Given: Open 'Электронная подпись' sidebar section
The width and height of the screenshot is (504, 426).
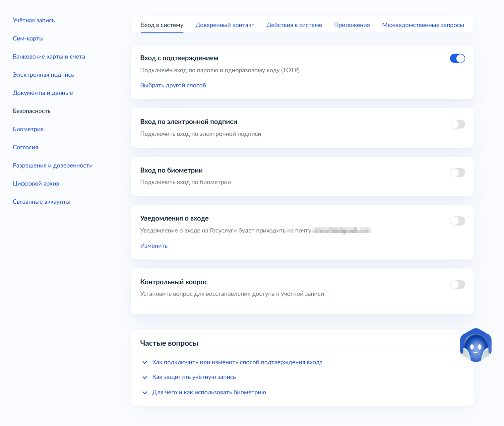Looking at the screenshot, I should pyautogui.click(x=43, y=75).
